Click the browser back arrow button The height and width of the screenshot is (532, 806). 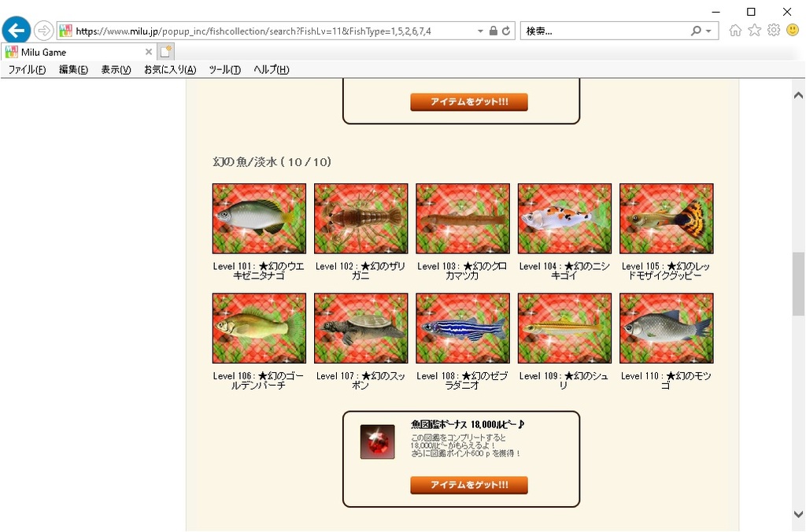tap(16, 31)
